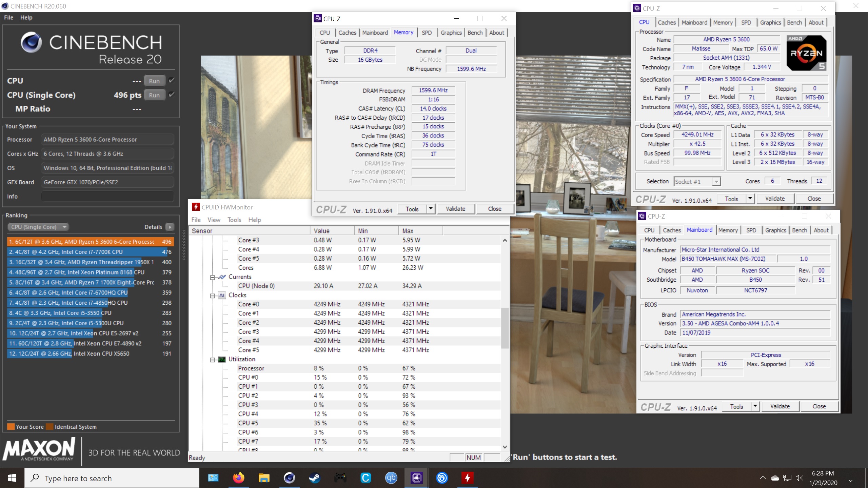
Task: Open the CPU (Single Core) ranking dropdown
Action: pos(38,227)
